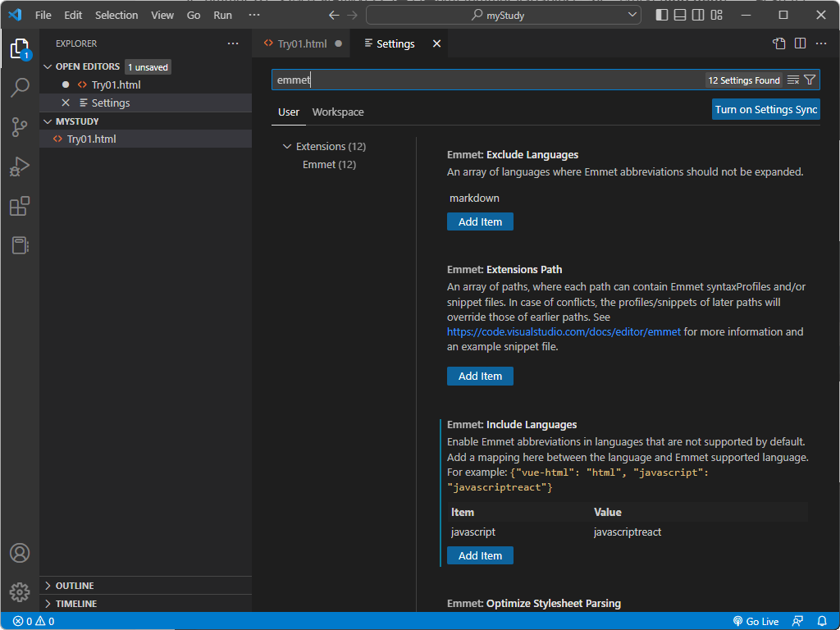The image size is (840, 630).
Task: Expand the Outline section
Action: click(48, 586)
